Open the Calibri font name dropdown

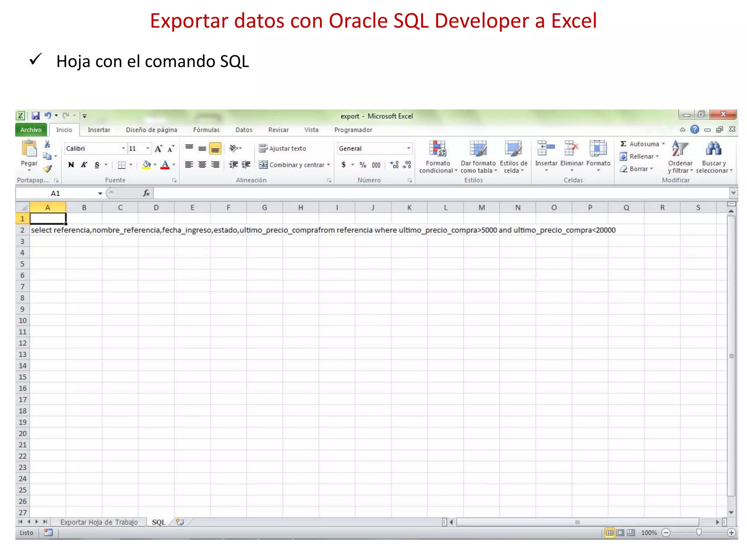coord(123,148)
